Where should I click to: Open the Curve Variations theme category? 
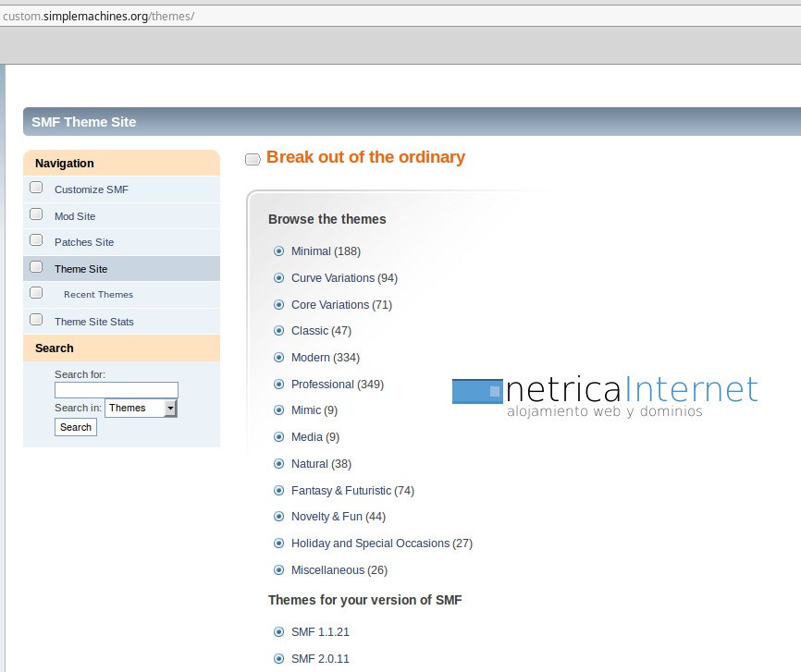tap(332, 278)
